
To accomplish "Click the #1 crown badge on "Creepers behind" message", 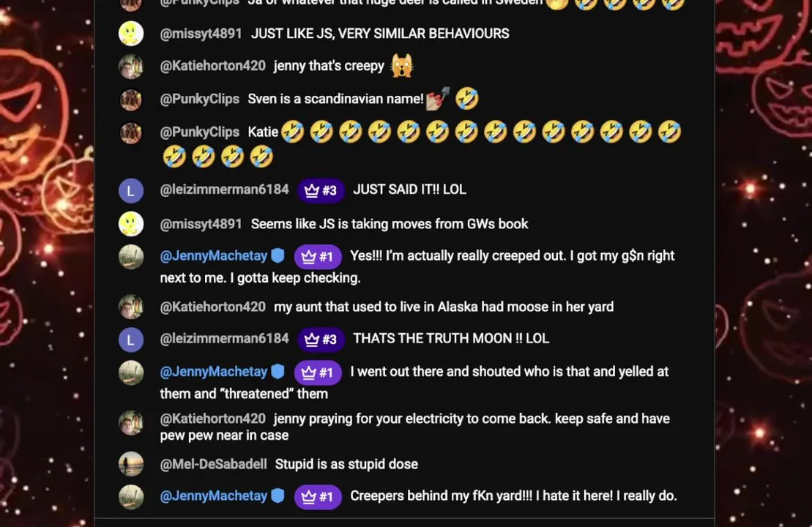I will coord(318,497).
